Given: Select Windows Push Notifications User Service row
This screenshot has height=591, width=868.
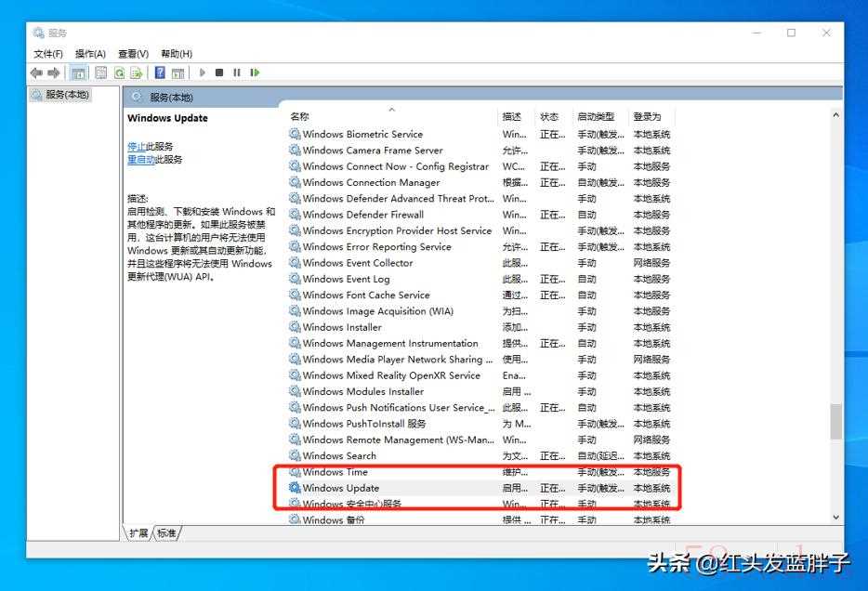Looking at the screenshot, I should [x=480, y=407].
